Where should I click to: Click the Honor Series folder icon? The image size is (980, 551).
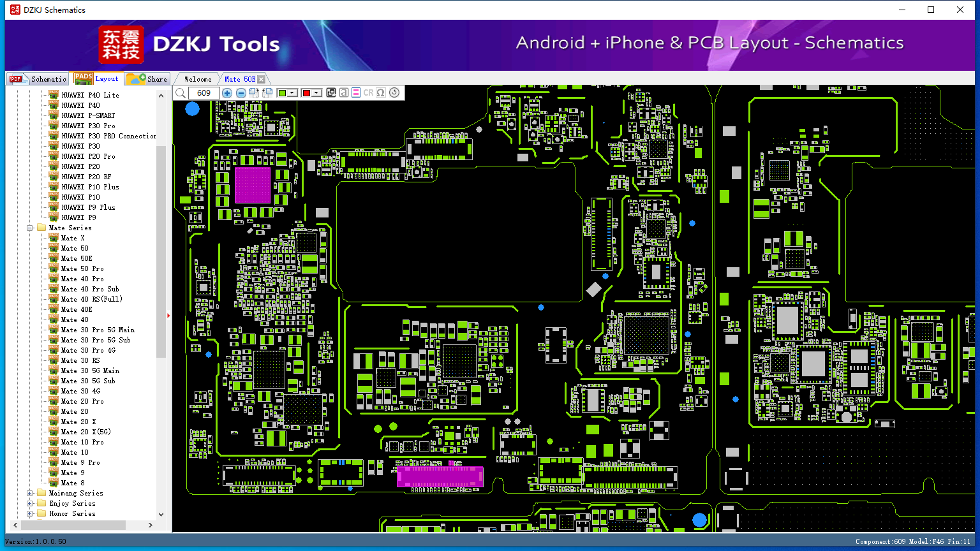tap(41, 513)
